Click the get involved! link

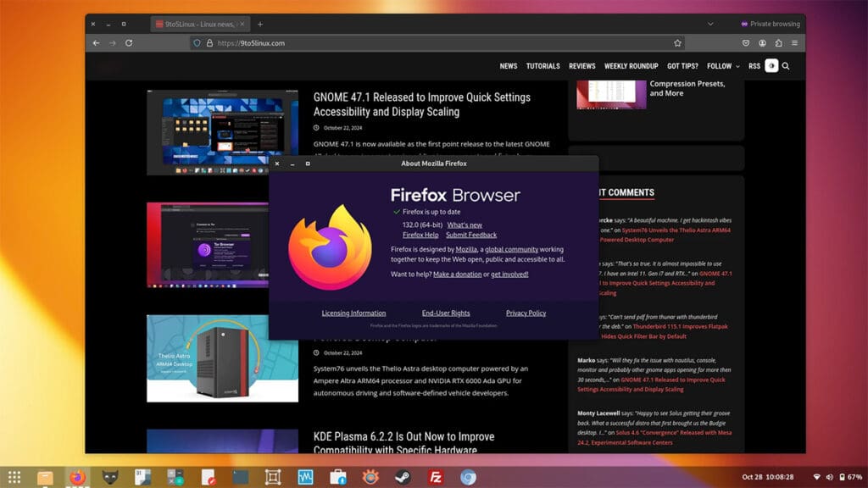click(x=509, y=274)
